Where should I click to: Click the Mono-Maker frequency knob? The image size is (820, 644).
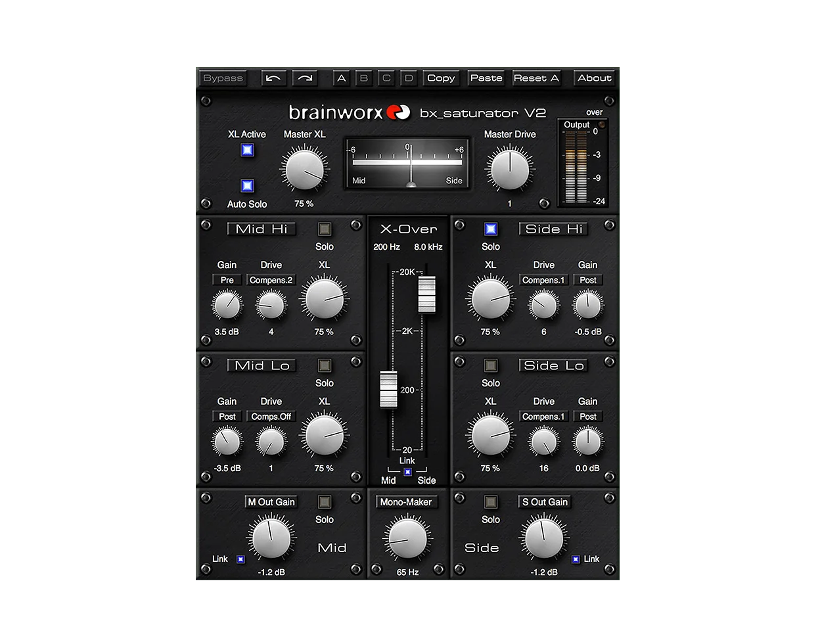click(407, 538)
